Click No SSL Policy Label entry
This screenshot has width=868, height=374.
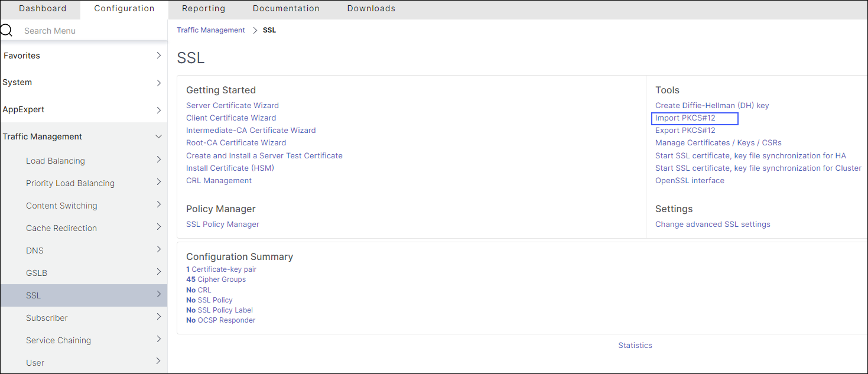(x=219, y=310)
